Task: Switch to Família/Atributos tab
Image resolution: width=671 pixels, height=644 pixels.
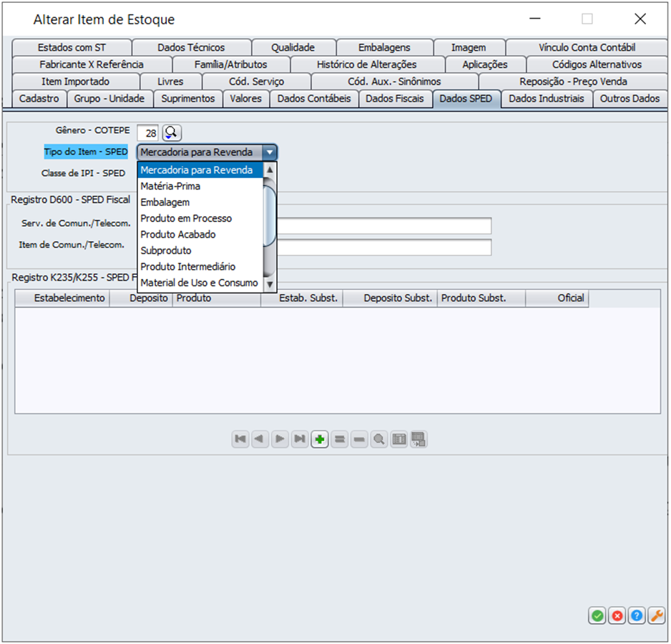Action: point(230,64)
